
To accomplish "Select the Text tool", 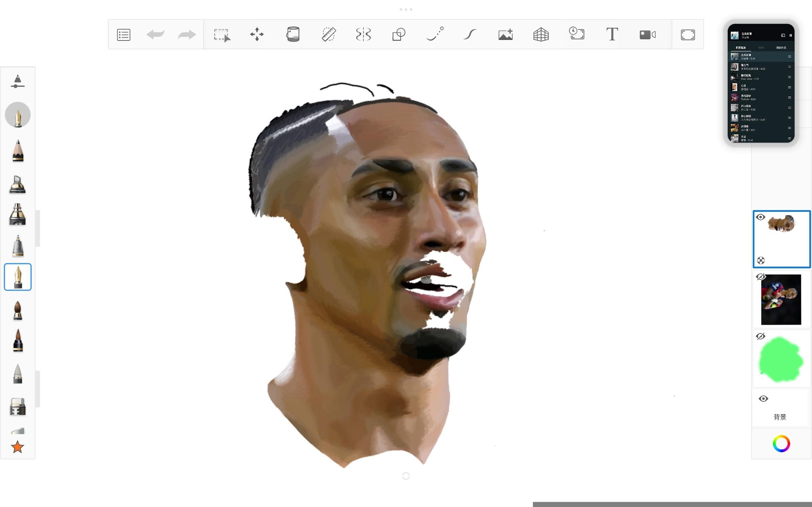I will click(x=612, y=34).
